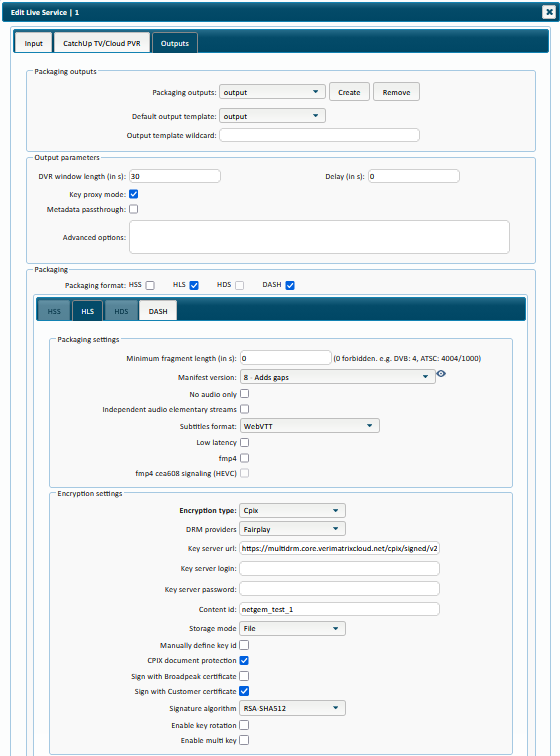Check the HSS packaging format box
560x756 pixels.
150,285
